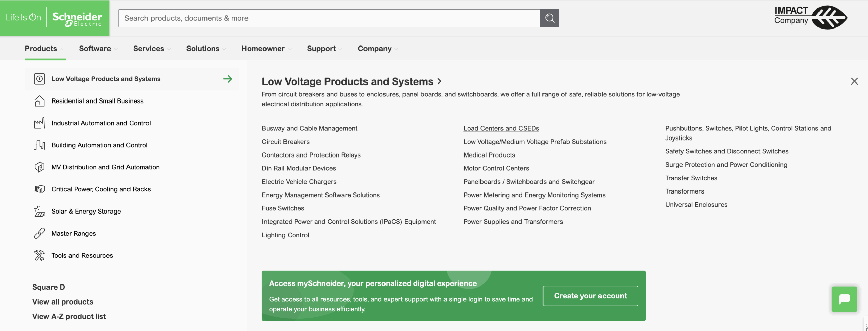The image size is (868, 331).
Task: Open Power Metering and Energy Monitoring Systems
Action: coord(534,195)
